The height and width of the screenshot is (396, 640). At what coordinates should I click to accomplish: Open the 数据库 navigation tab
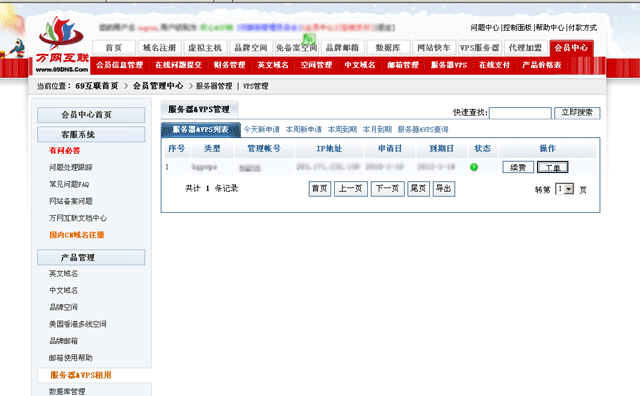coord(388,48)
